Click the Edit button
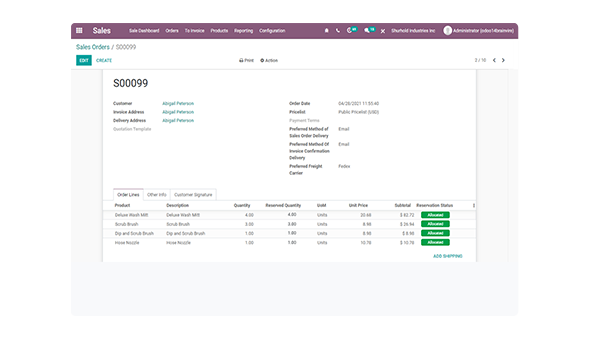Image resolution: width=590 pixels, height=360 pixels. pyautogui.click(x=84, y=60)
